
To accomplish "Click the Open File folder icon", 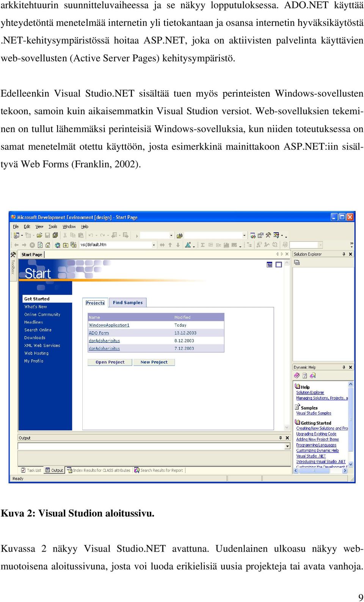I will point(39,236).
